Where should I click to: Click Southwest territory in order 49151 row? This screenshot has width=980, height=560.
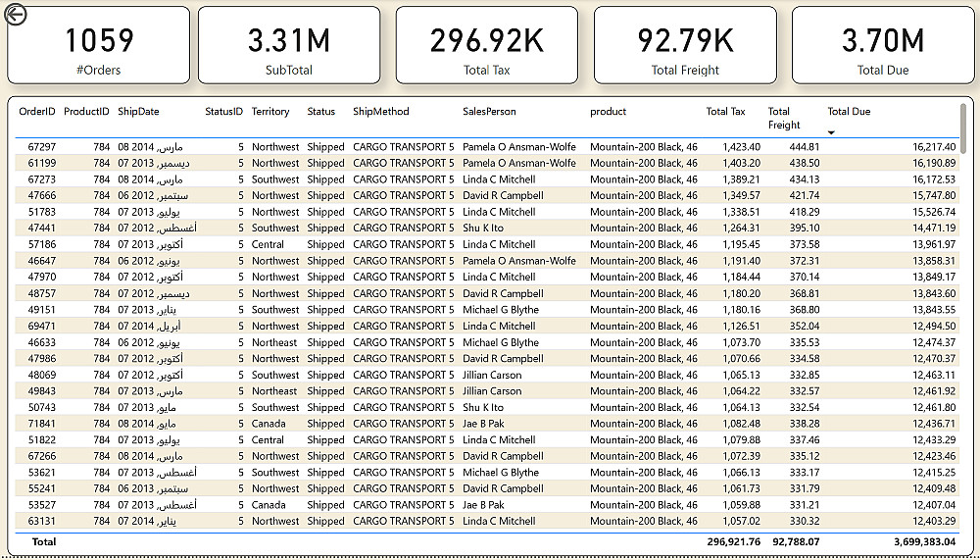coord(275,310)
